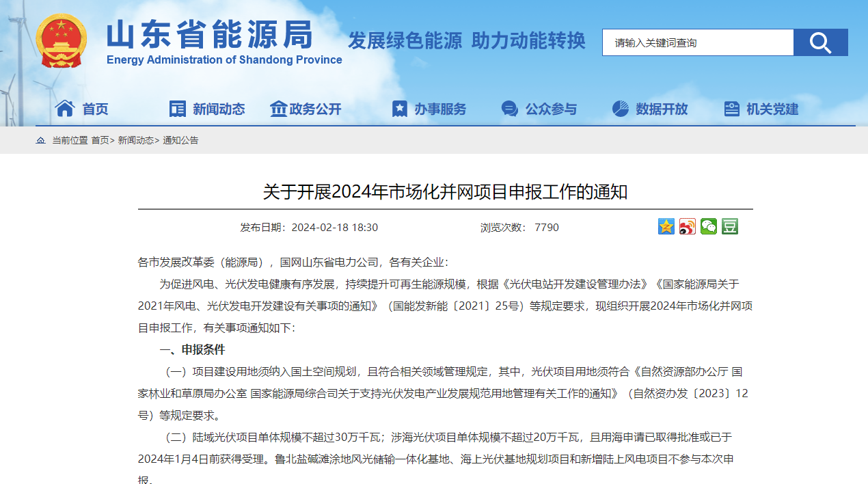
Task: Click the publish date 2024-02-18 18:30
Action: [334, 227]
